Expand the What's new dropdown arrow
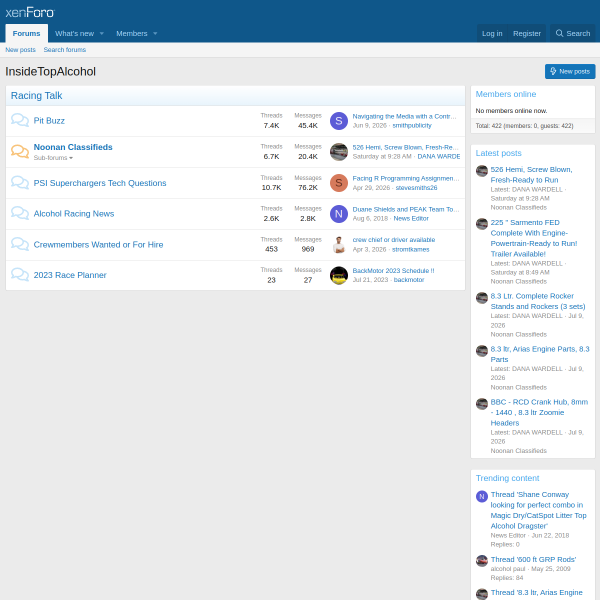Viewport: 600px width, 600px height. click(x=102, y=34)
